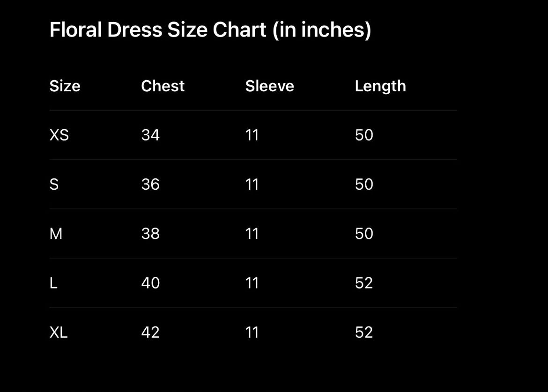This screenshot has height=392, width=548.
Task: Click the Floral Dress Size Chart title
Action: [x=210, y=30]
